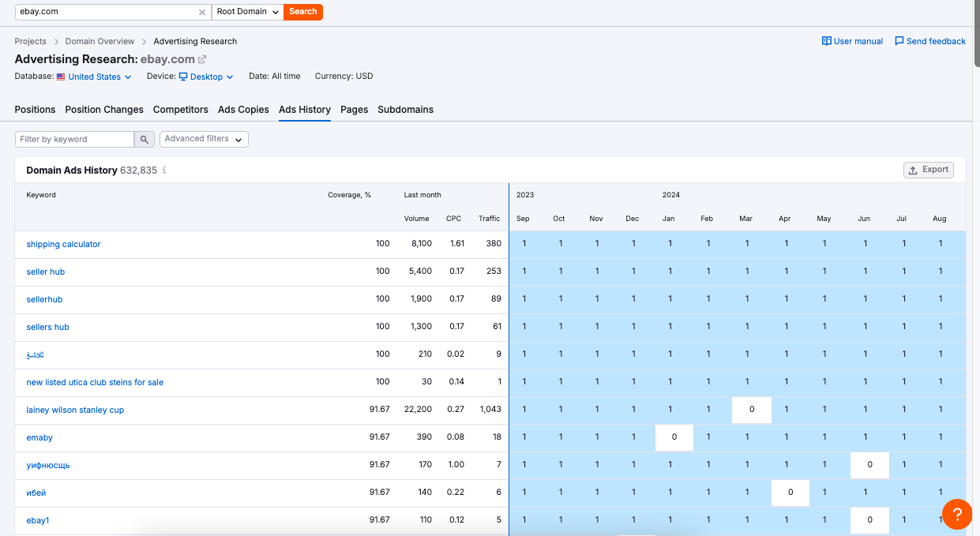
Task: Click in the Filter by keyword field
Action: tap(74, 139)
